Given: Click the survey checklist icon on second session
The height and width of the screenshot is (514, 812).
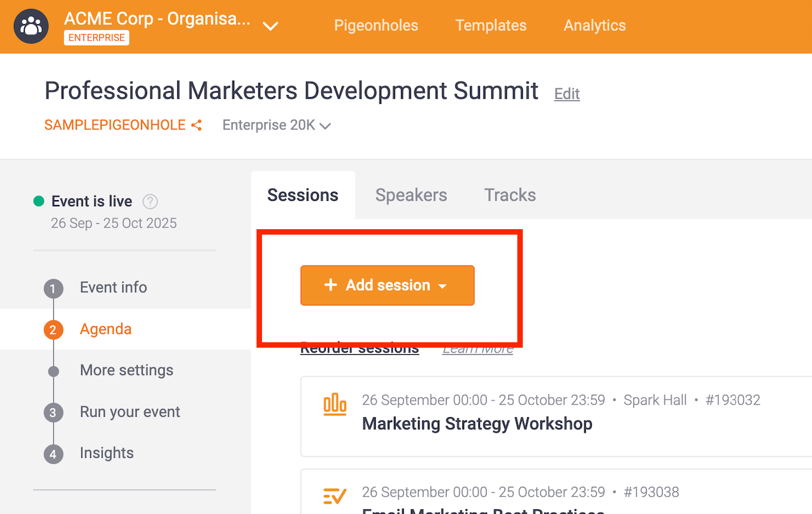Looking at the screenshot, I should 335,496.
